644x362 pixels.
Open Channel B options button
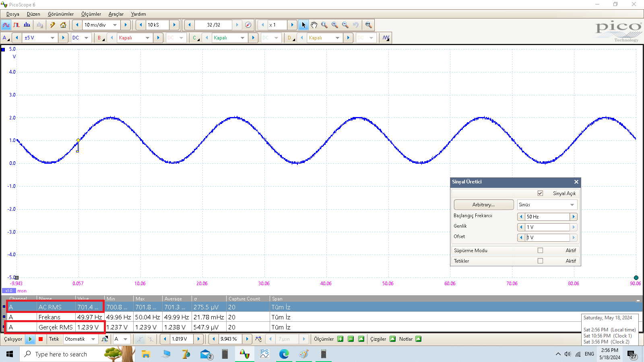click(x=101, y=38)
